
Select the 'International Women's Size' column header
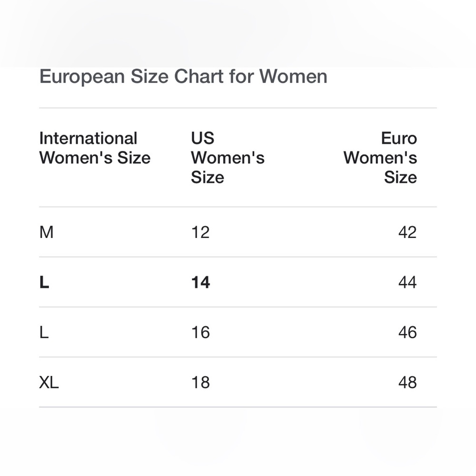95,148
